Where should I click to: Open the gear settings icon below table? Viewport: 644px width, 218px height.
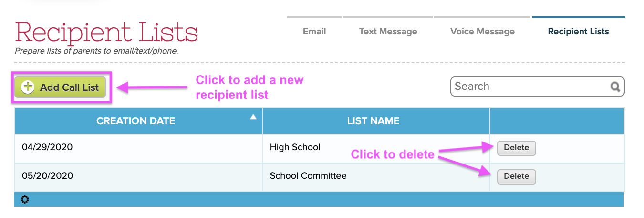25,199
